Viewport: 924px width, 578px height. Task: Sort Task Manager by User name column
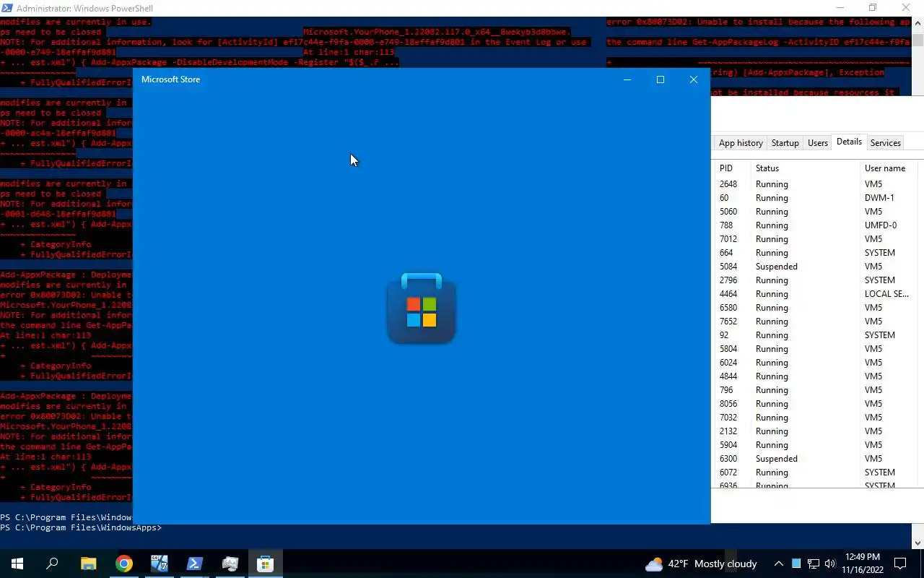pyautogui.click(x=888, y=168)
